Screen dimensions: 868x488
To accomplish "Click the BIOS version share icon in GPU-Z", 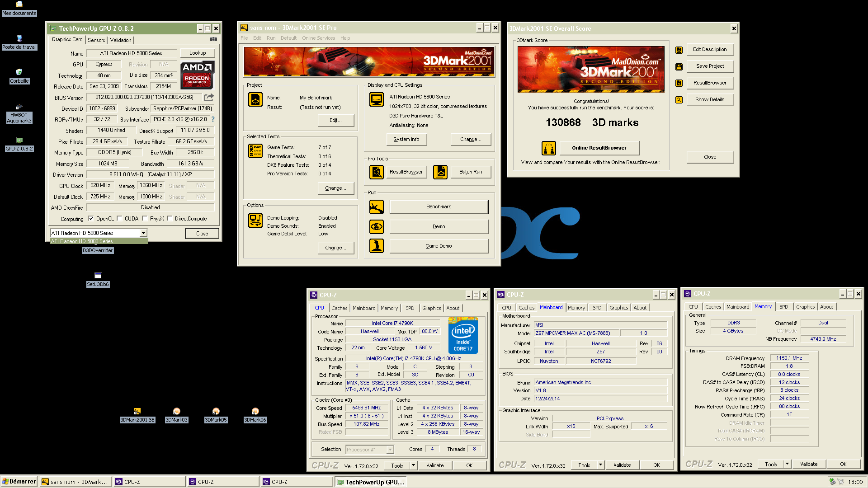I will [x=209, y=97].
